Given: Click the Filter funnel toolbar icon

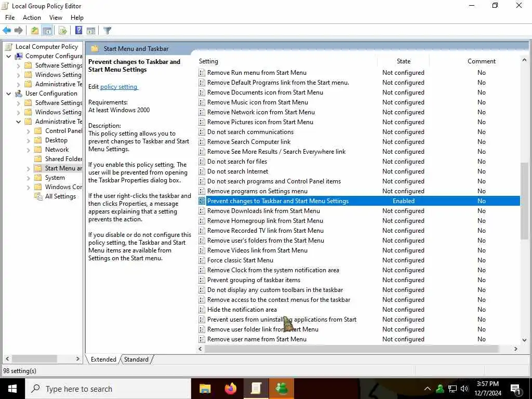Looking at the screenshot, I should pyautogui.click(x=107, y=31).
